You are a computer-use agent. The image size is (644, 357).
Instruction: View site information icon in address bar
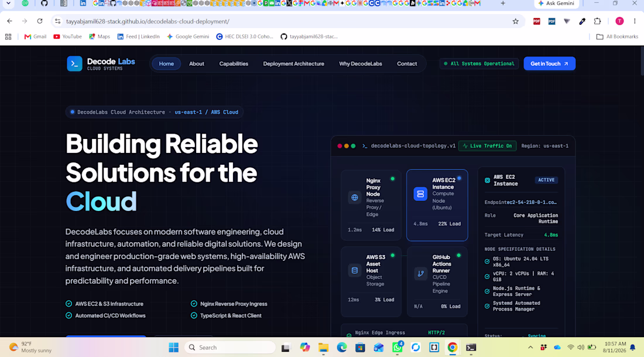58,21
